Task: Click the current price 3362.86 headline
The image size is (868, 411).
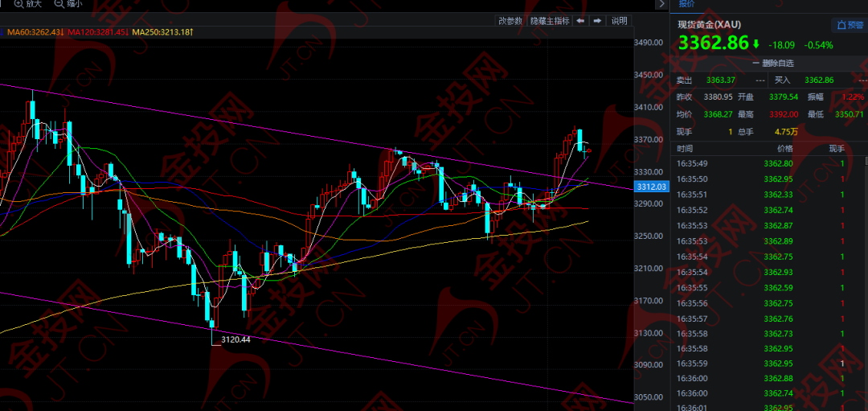Action: click(x=714, y=43)
